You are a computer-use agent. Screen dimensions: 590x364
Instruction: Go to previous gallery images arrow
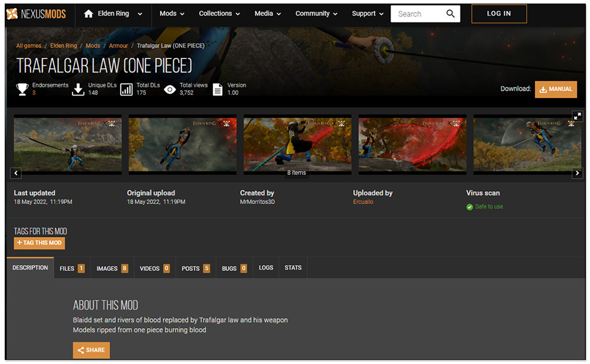click(16, 173)
